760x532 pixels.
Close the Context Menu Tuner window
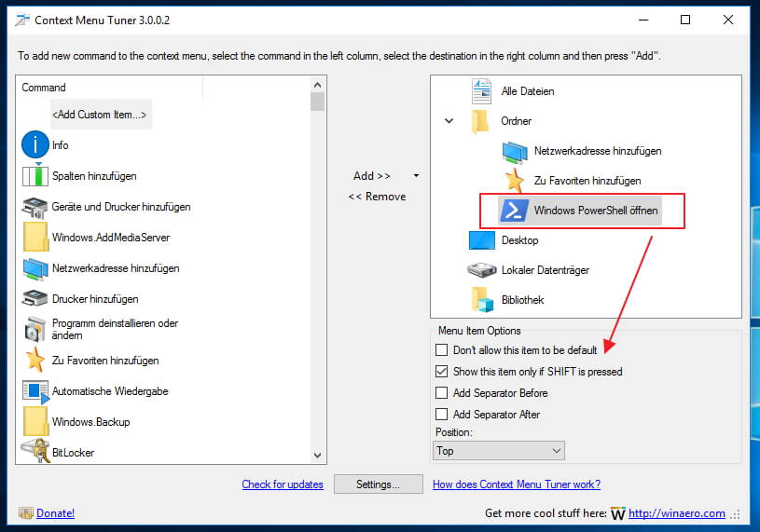coord(728,20)
